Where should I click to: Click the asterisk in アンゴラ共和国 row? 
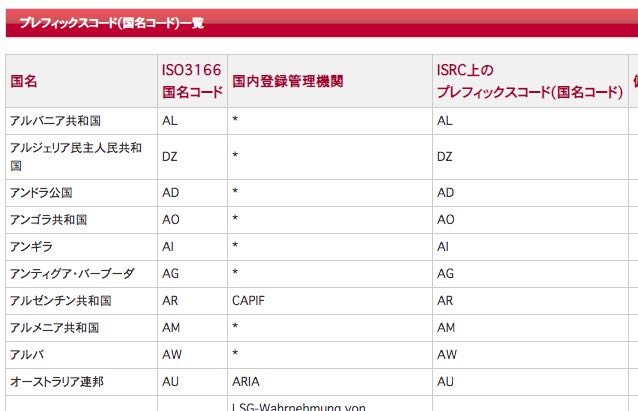235,218
